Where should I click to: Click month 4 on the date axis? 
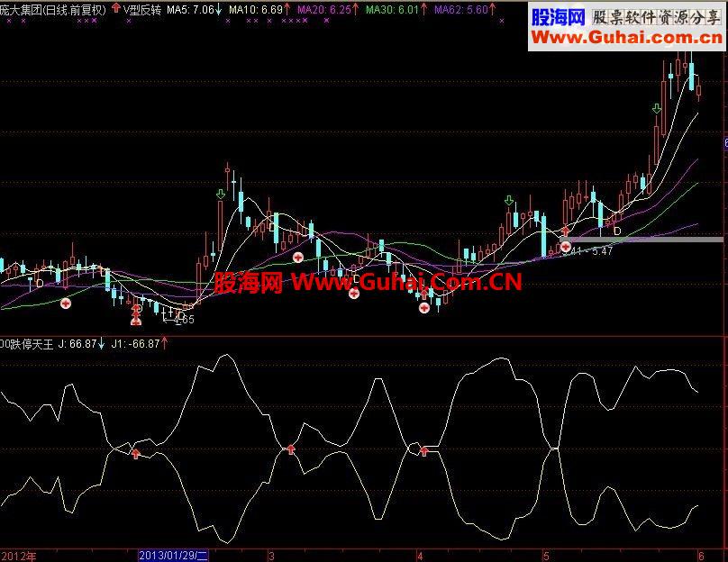tap(420, 556)
